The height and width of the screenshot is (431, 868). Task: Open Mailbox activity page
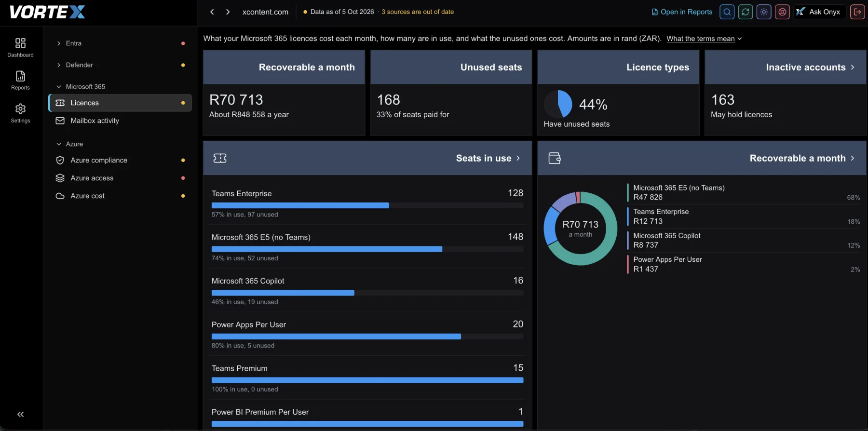(120, 121)
